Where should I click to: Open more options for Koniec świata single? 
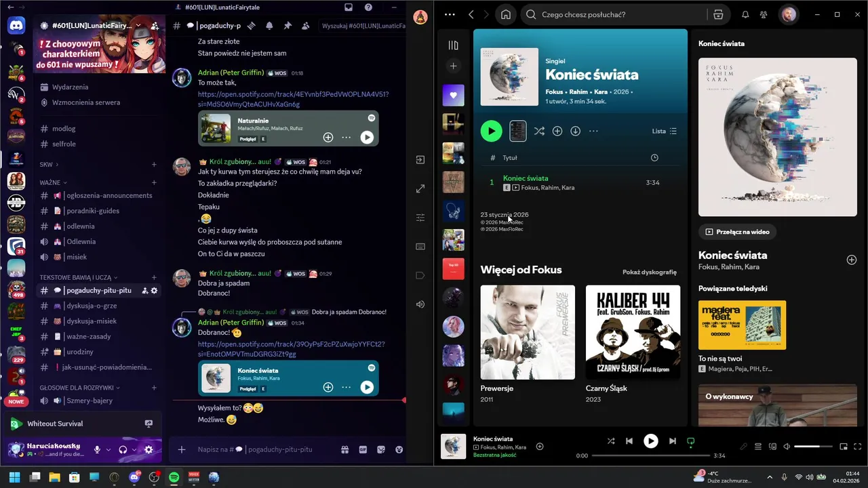point(593,131)
